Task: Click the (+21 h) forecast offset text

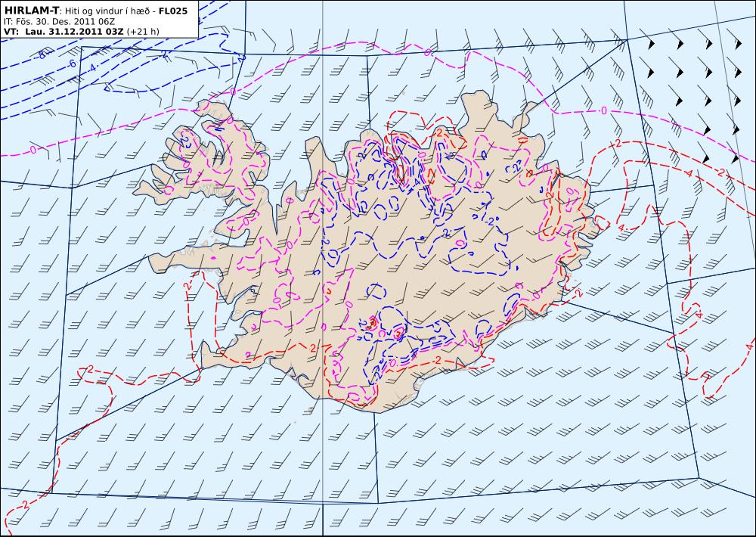Action: click(143, 32)
